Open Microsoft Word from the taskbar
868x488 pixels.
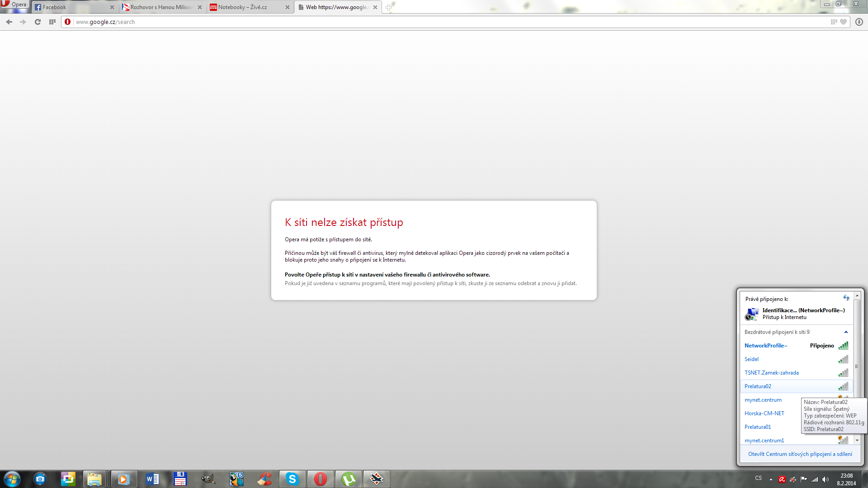[x=152, y=479]
